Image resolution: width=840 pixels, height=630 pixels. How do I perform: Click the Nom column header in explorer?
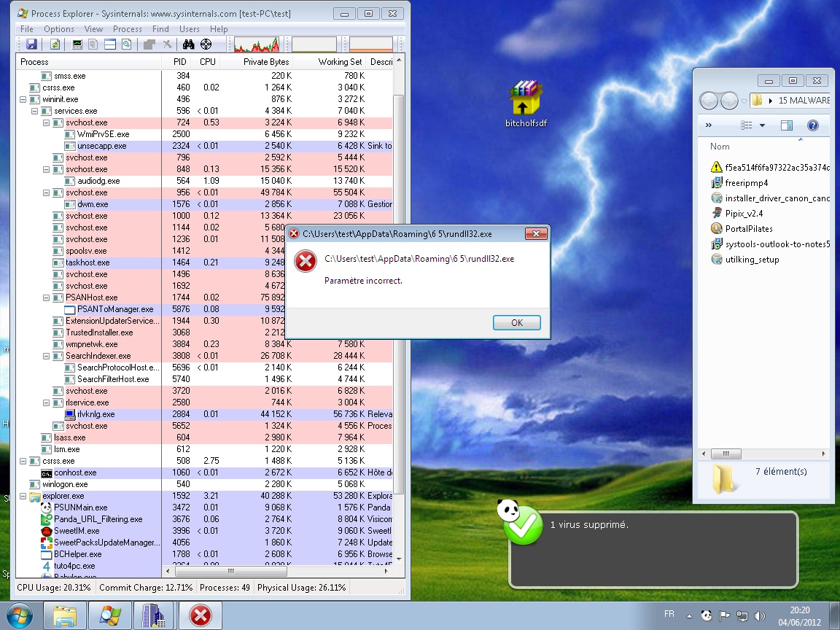pos(720,147)
